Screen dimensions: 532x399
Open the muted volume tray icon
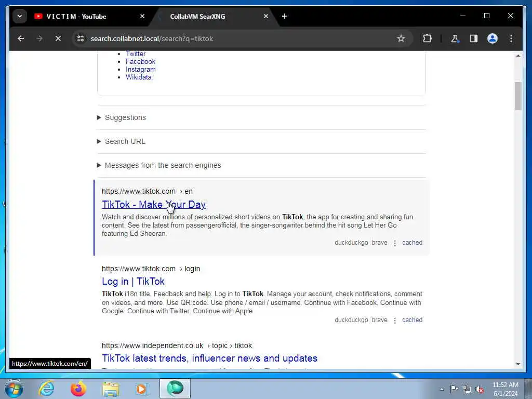[480, 389]
